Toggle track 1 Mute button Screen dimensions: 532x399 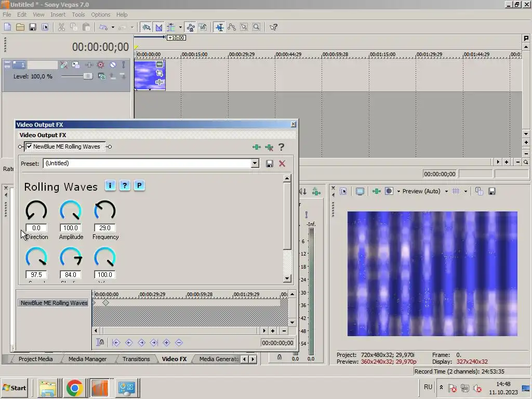(113, 65)
